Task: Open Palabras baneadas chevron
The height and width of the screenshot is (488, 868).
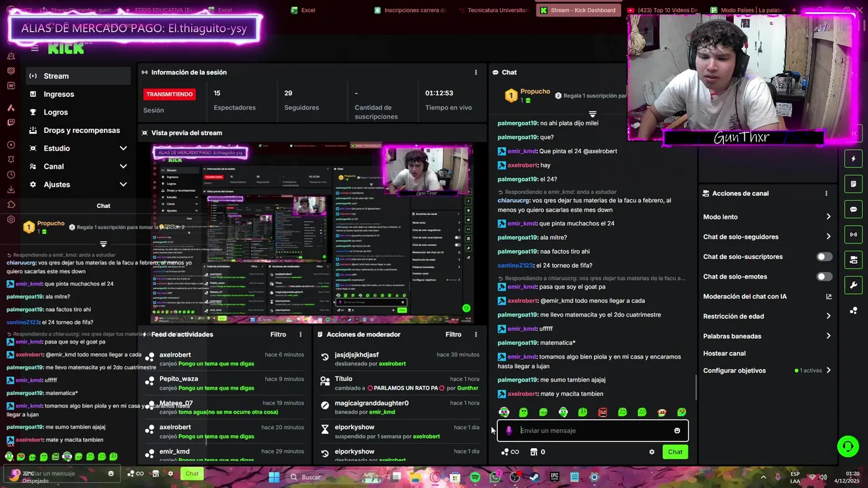Action: [x=828, y=336]
